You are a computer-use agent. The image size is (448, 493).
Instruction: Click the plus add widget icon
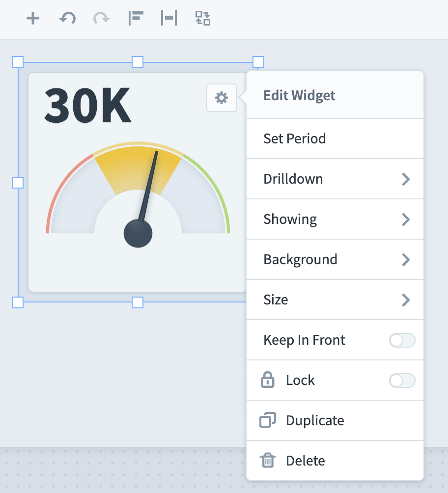coord(33,18)
